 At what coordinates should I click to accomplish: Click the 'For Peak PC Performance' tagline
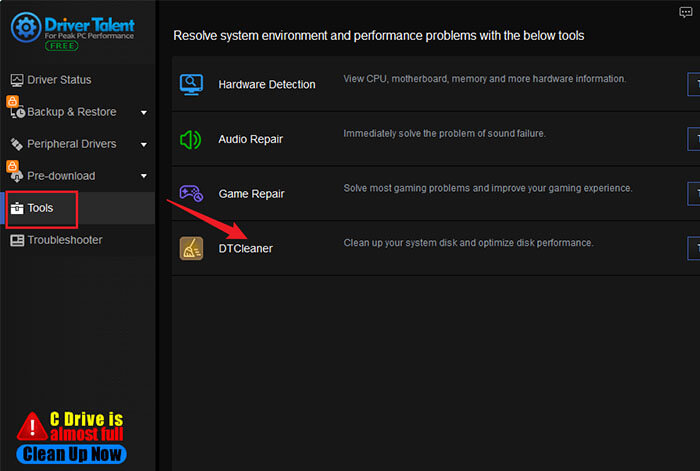(x=89, y=36)
